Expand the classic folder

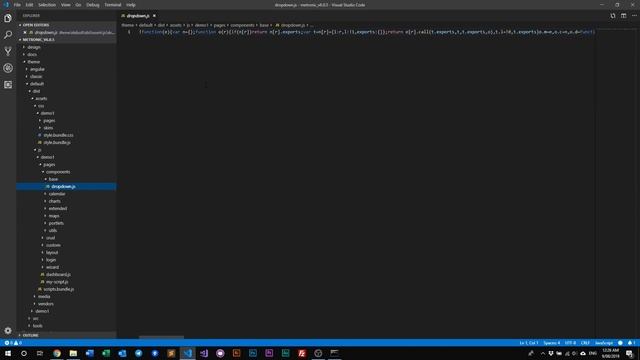(36, 76)
